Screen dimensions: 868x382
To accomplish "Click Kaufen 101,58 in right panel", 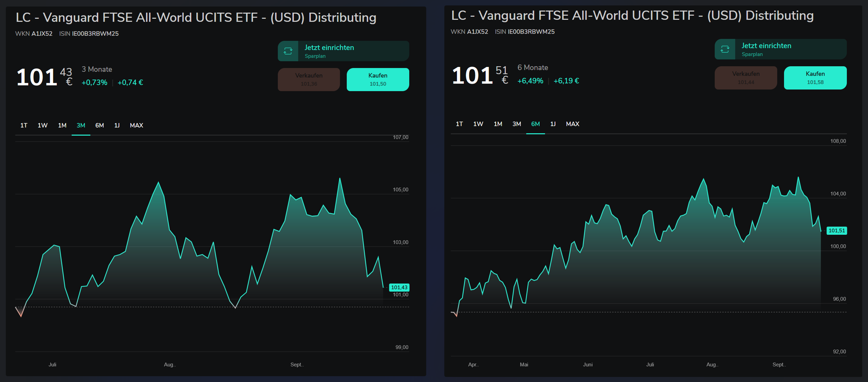I will pos(815,78).
